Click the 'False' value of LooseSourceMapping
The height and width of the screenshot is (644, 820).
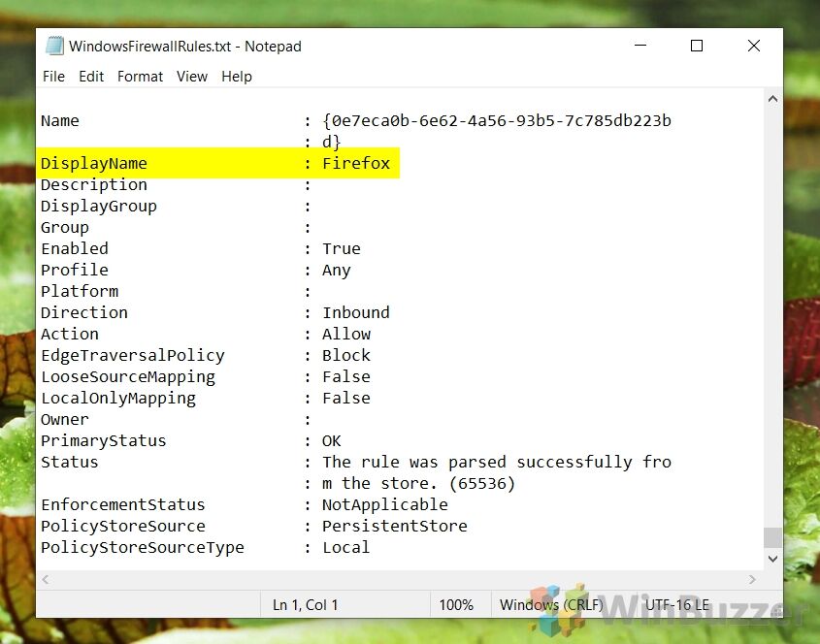(x=346, y=376)
